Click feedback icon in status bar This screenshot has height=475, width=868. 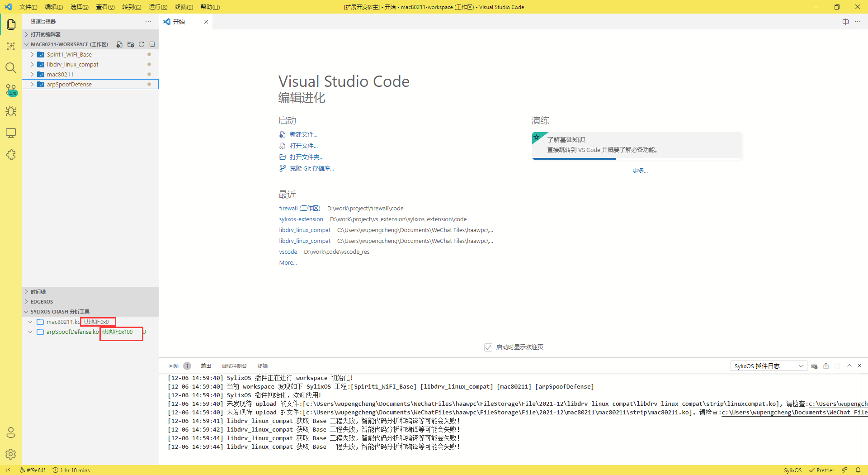(844, 470)
